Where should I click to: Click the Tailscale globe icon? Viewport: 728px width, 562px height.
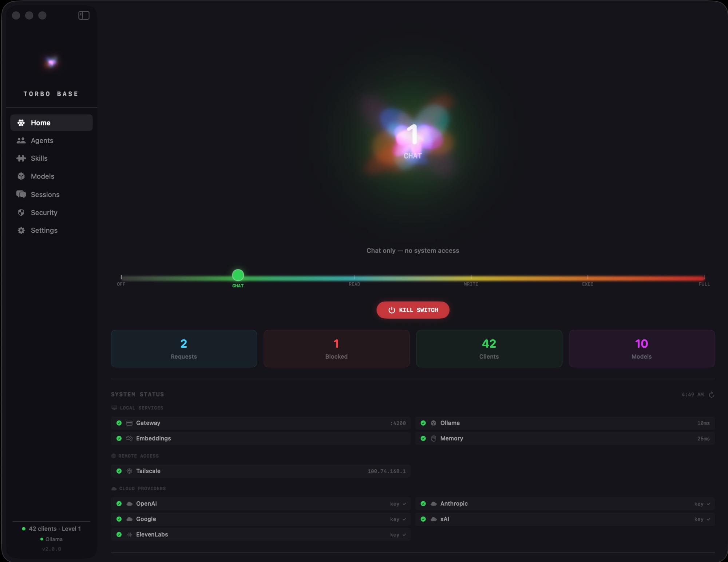(129, 471)
